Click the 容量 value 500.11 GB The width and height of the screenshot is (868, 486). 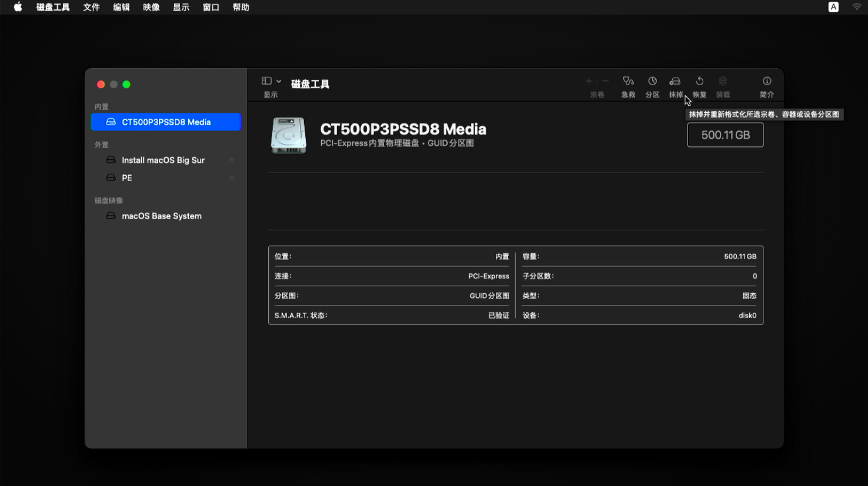[740, 257]
